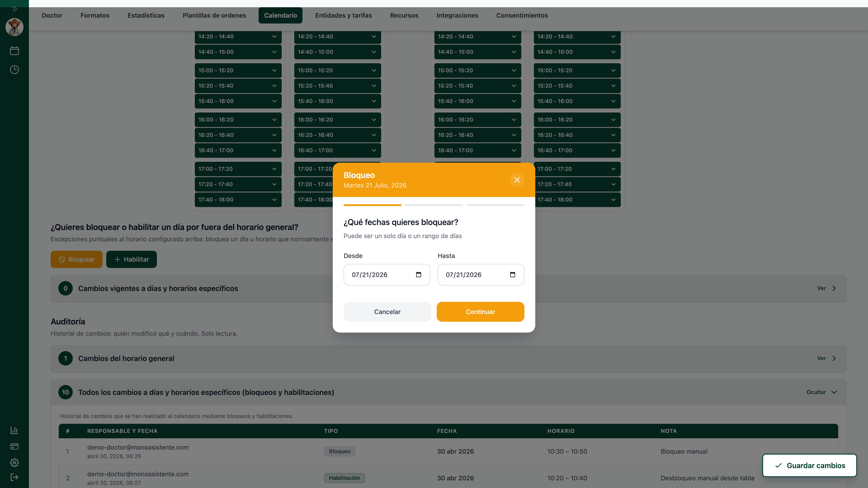
Task: Open the bar chart statistics icon
Action: pos(14,430)
